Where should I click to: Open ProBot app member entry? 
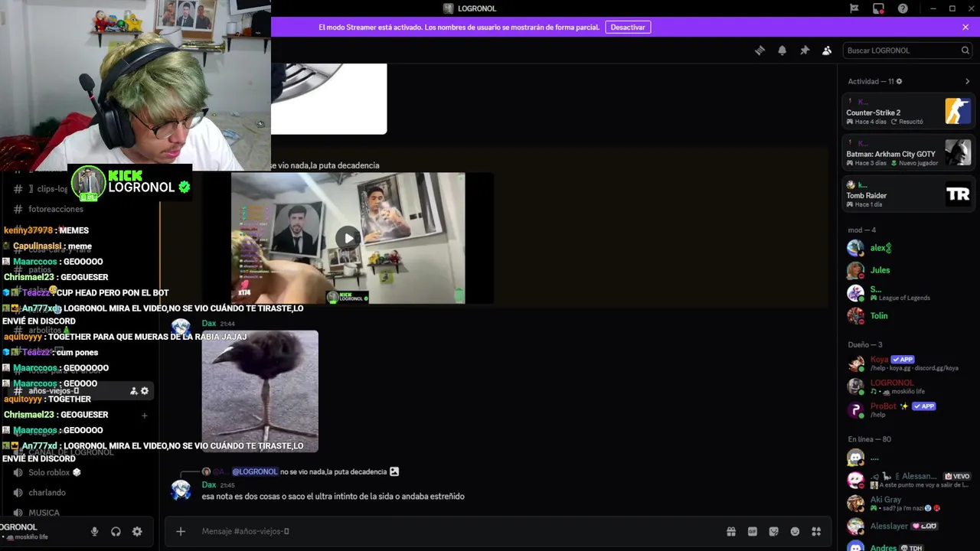[x=907, y=410]
